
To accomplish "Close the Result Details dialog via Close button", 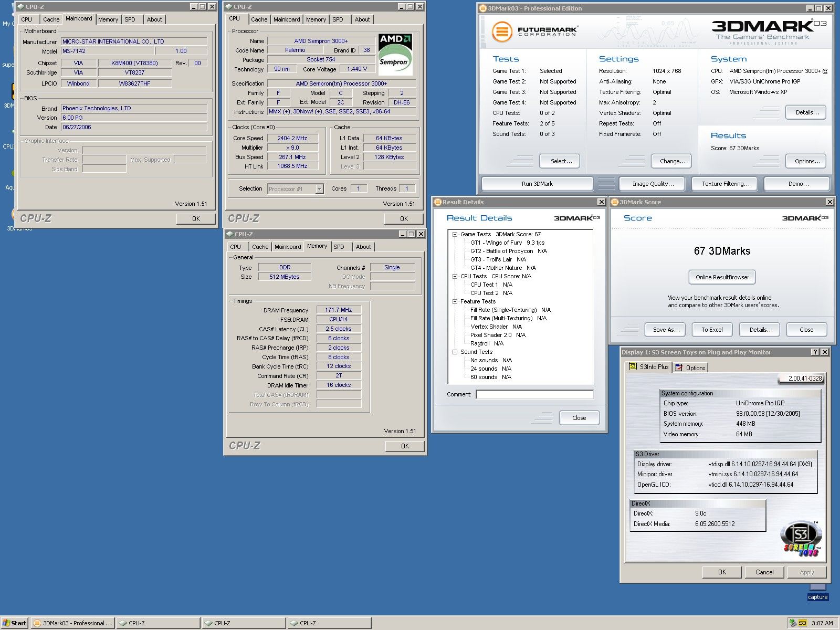I will click(x=579, y=418).
